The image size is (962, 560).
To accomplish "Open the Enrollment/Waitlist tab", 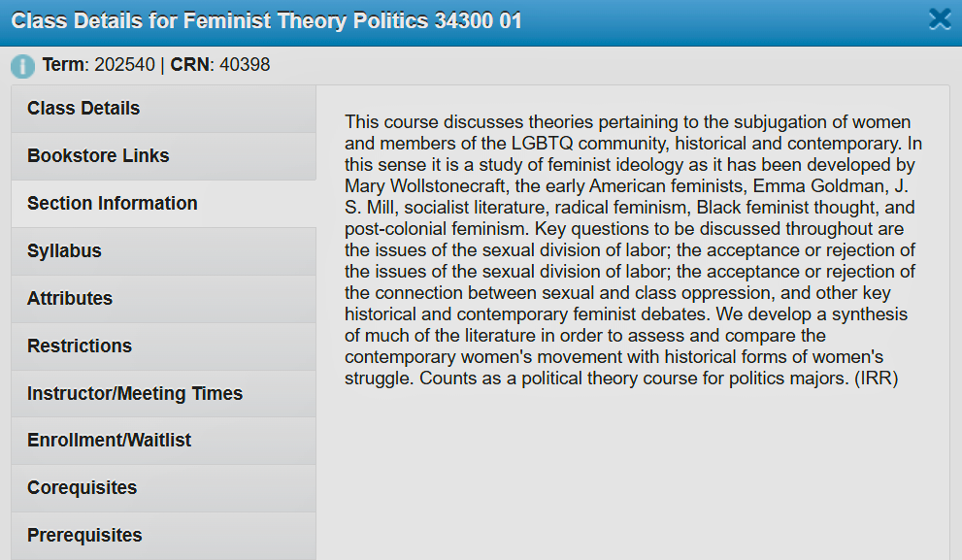I will point(163,441).
